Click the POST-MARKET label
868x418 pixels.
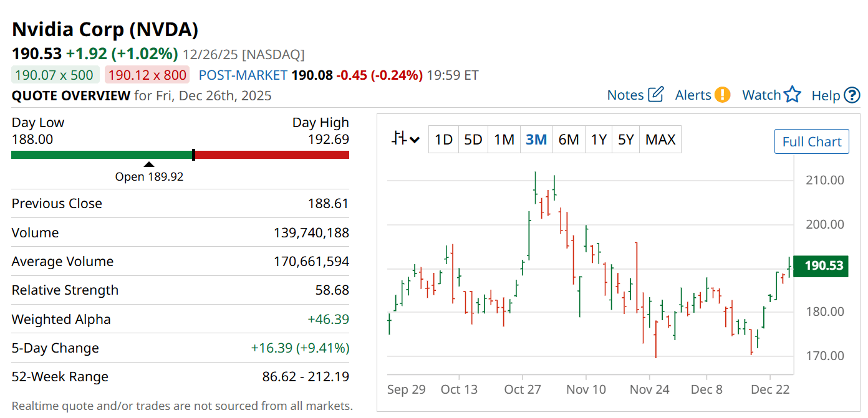[x=243, y=75]
